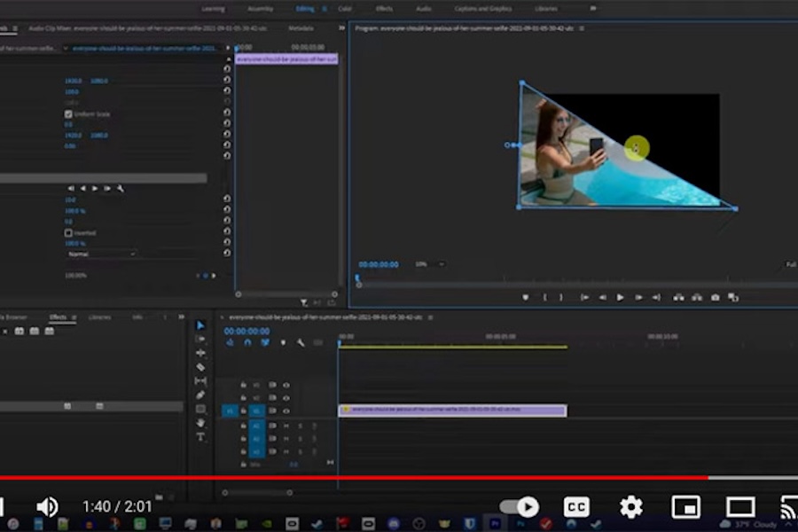798x532 pixels.
Task: Open Timeline Display Settings wrench
Action: tap(301, 342)
